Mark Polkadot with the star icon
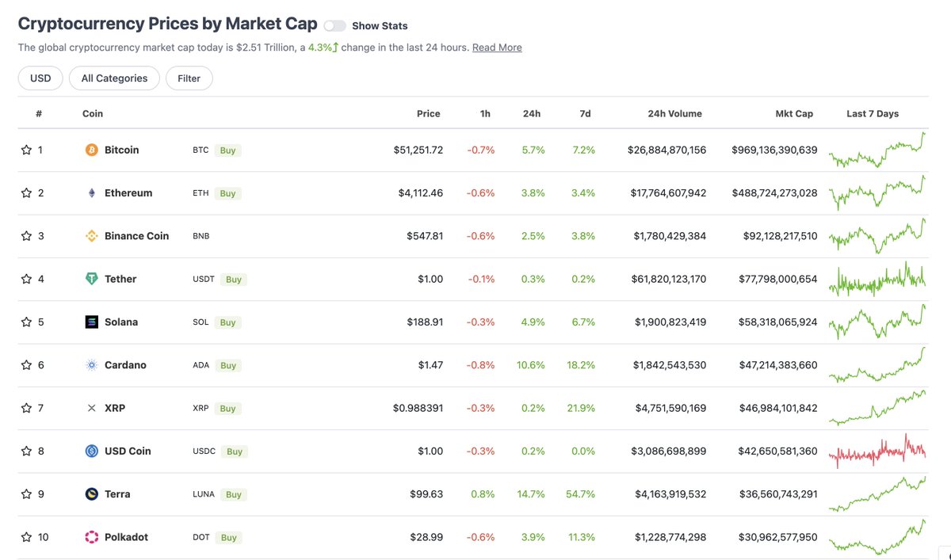The image size is (951, 560). [x=26, y=537]
